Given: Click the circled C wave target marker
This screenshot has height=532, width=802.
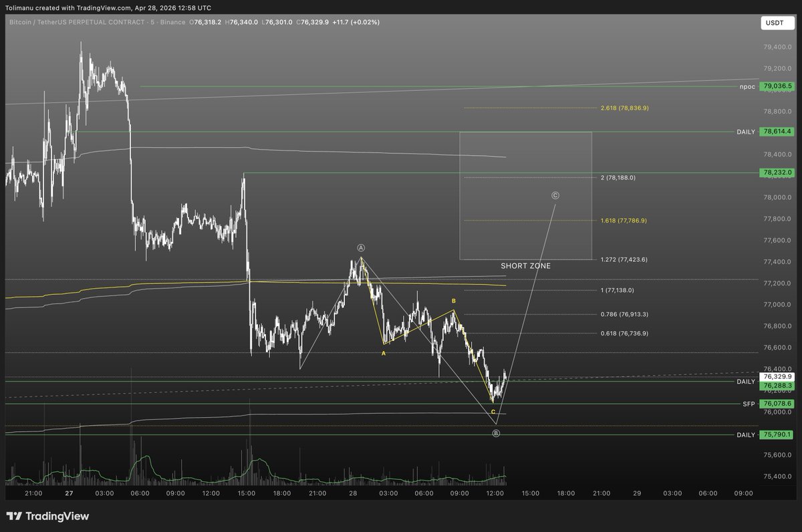Looking at the screenshot, I should click(555, 196).
